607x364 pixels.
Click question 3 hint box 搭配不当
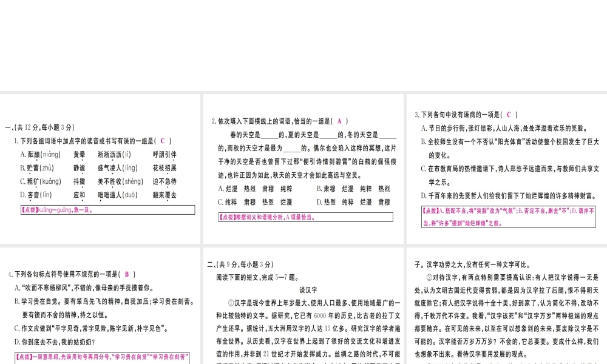(509, 217)
